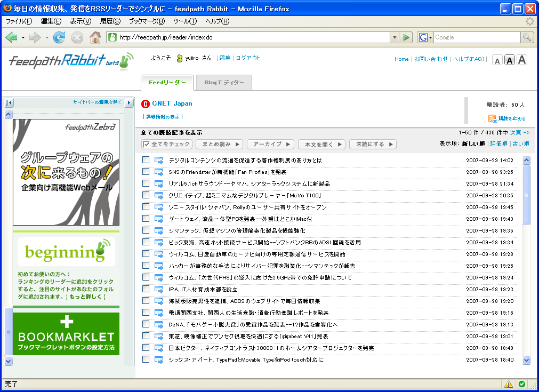Open the 表示(V) menu

click(81, 21)
